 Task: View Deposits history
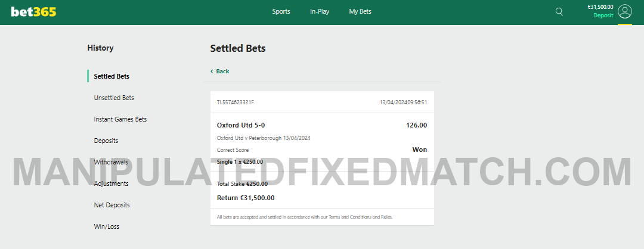106,141
